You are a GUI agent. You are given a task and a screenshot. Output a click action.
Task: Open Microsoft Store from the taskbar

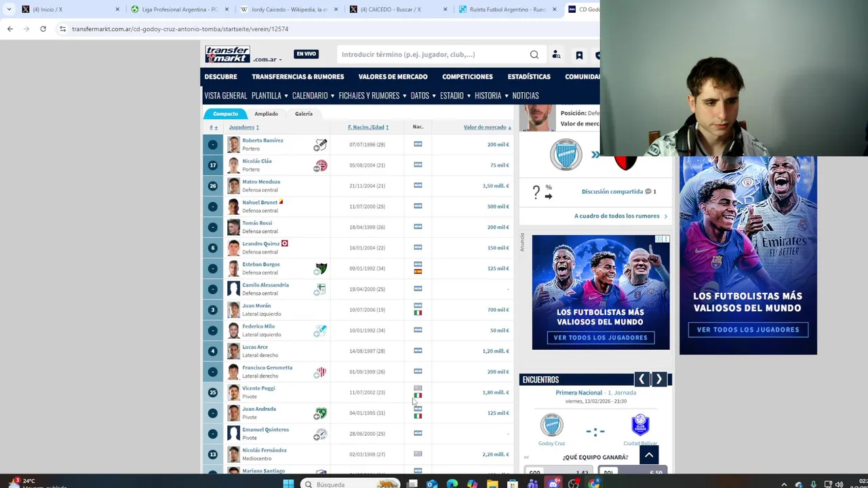(513, 484)
